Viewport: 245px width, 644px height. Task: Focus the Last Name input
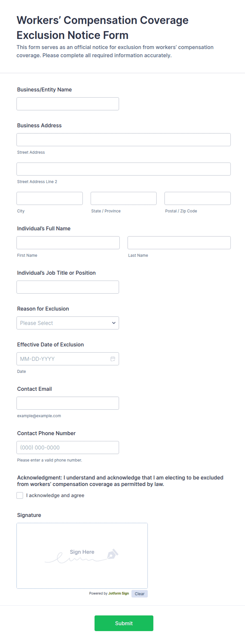point(179,243)
